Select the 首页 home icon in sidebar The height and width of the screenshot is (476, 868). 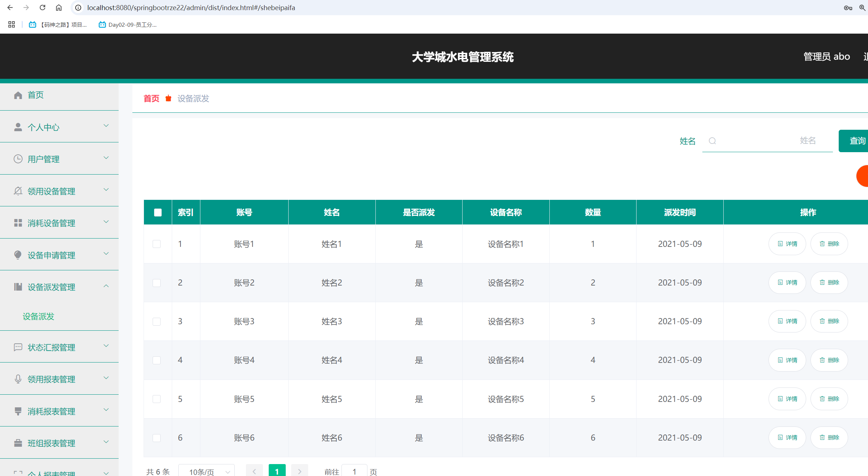[18, 95]
